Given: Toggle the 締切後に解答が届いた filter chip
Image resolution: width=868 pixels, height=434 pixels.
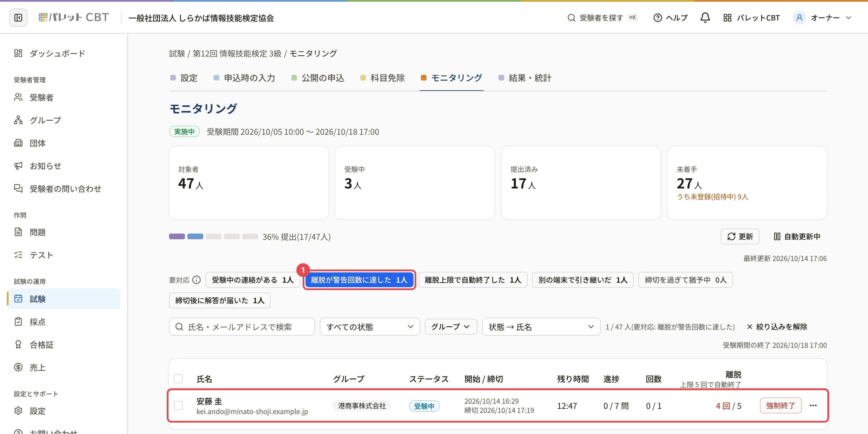Looking at the screenshot, I should 220,300.
